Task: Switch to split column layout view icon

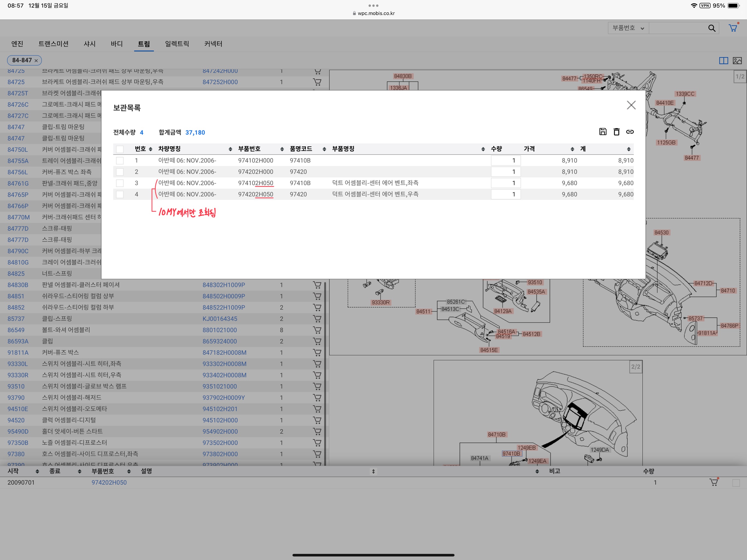Action: (723, 61)
